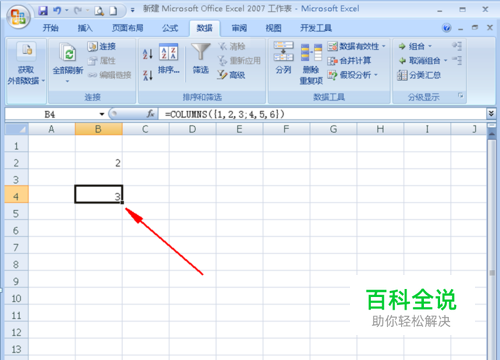Open print preview from quick access toolbar
The image size is (500, 360).
[99, 11]
